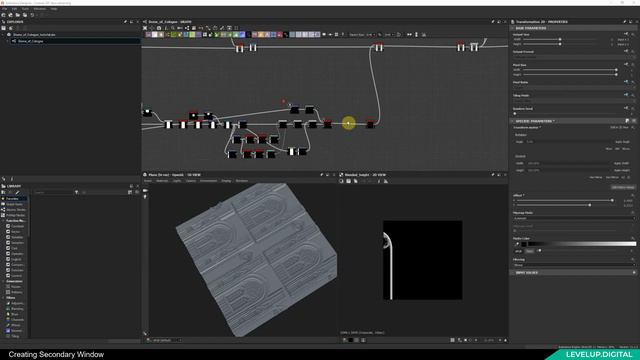640x360 pixels.
Task: Add a Normal node from graph toolbar
Action: 242,35
